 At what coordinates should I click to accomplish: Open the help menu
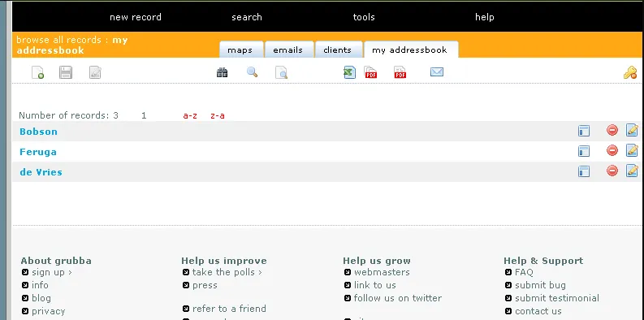tap(485, 17)
